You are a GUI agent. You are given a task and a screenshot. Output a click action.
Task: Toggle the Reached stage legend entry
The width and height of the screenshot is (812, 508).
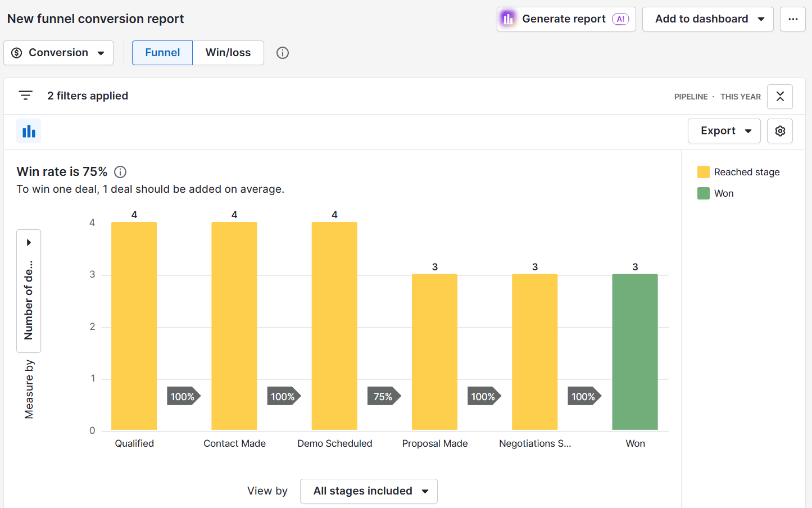[x=747, y=172]
